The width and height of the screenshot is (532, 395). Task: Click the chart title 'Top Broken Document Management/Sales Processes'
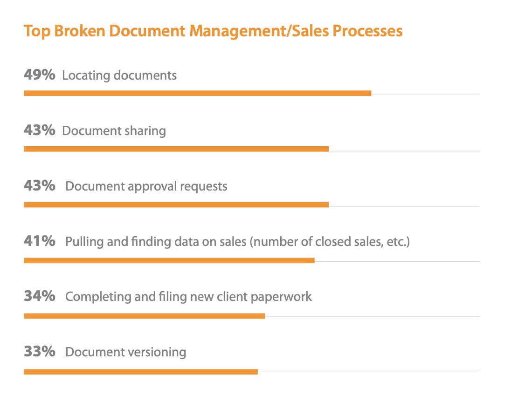[213, 31]
